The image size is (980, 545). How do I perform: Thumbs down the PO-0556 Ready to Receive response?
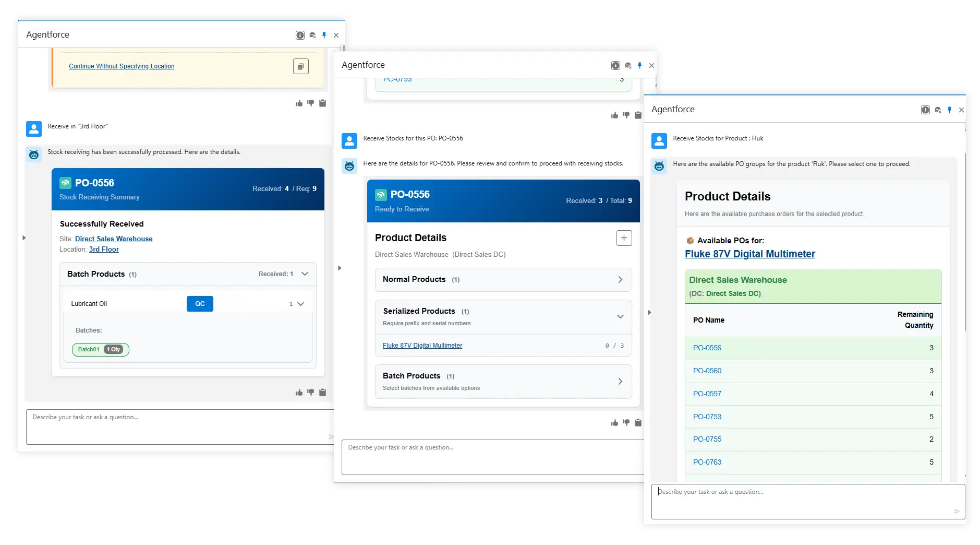[626, 423]
